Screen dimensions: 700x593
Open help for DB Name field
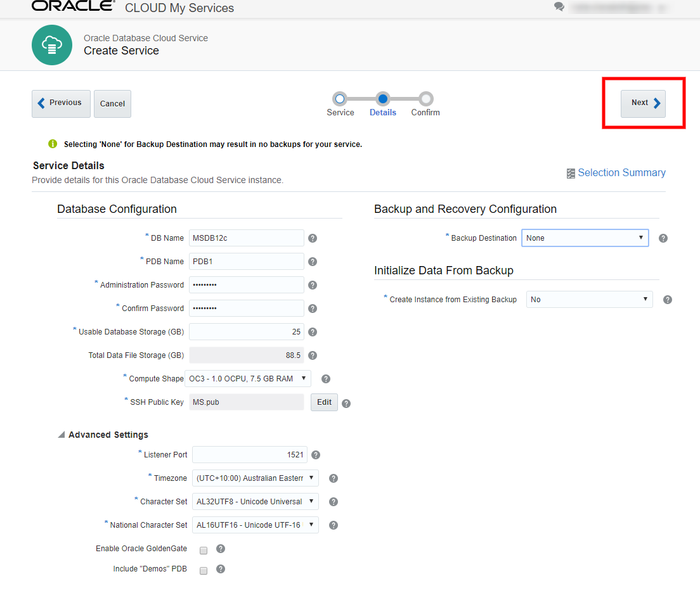click(x=312, y=238)
